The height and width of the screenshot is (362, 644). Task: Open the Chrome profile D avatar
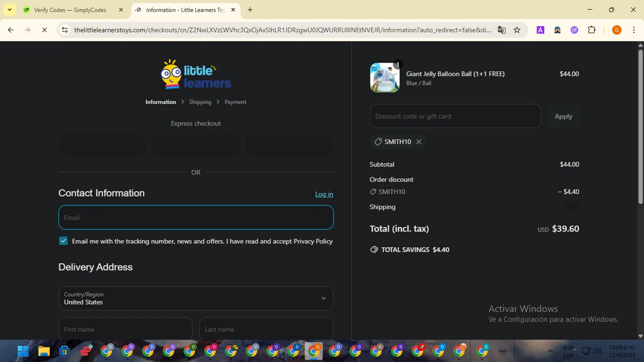coord(617,30)
